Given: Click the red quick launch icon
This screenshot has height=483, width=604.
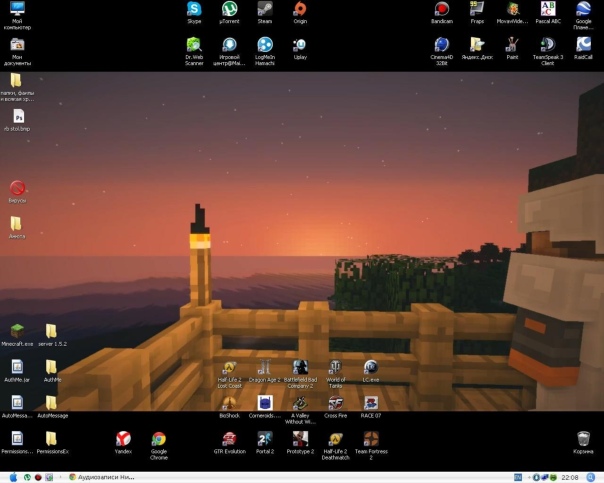Looking at the screenshot, I should [x=38, y=477].
